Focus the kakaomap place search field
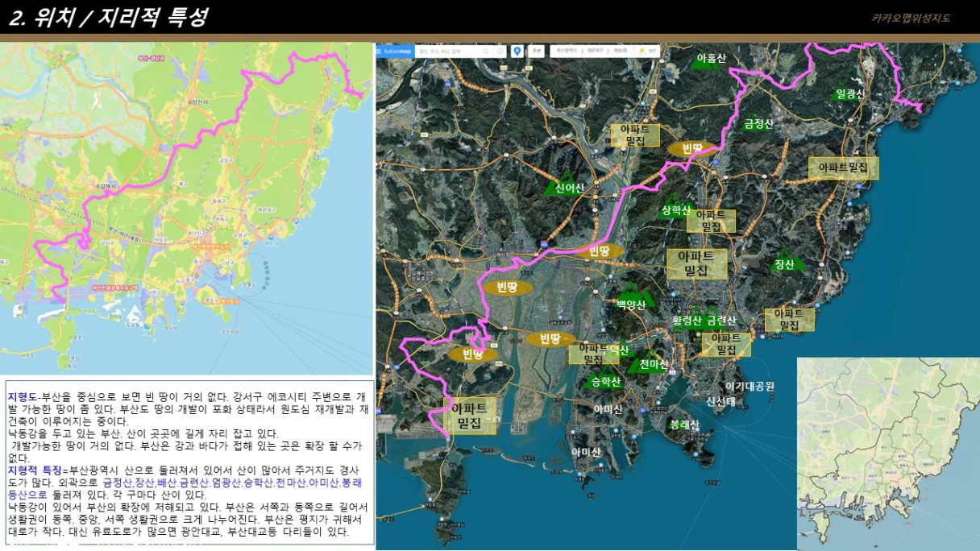Viewport: 980px width, 551px height. coord(448,52)
